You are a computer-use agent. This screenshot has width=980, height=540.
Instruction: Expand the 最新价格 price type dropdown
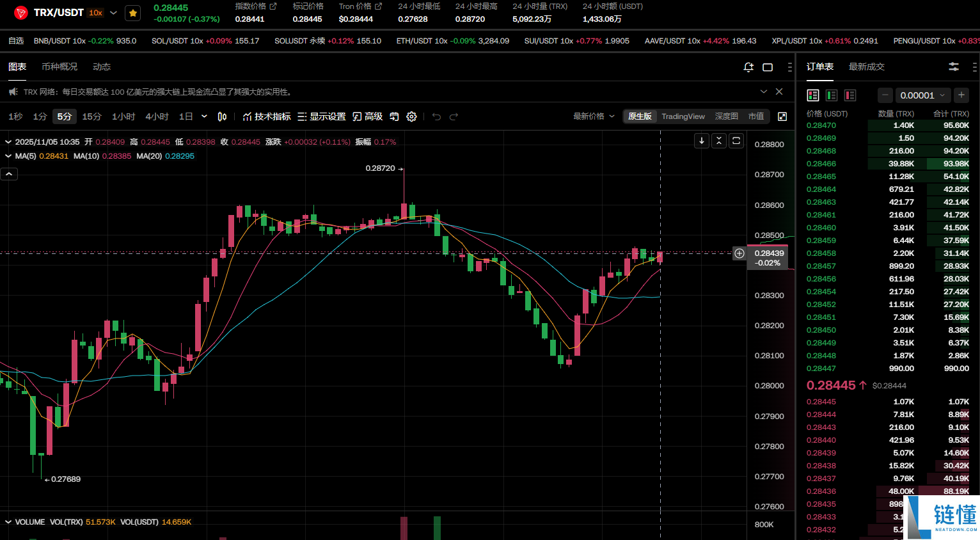[x=594, y=116]
